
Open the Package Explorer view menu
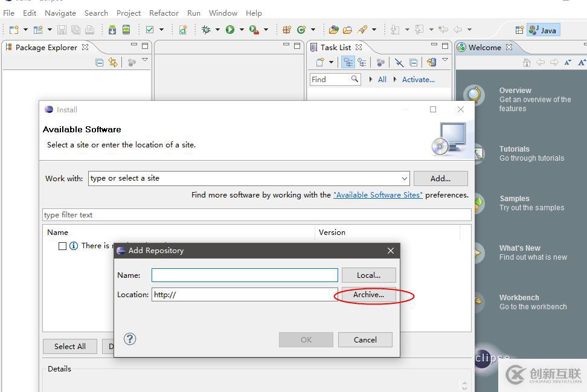pos(145,60)
